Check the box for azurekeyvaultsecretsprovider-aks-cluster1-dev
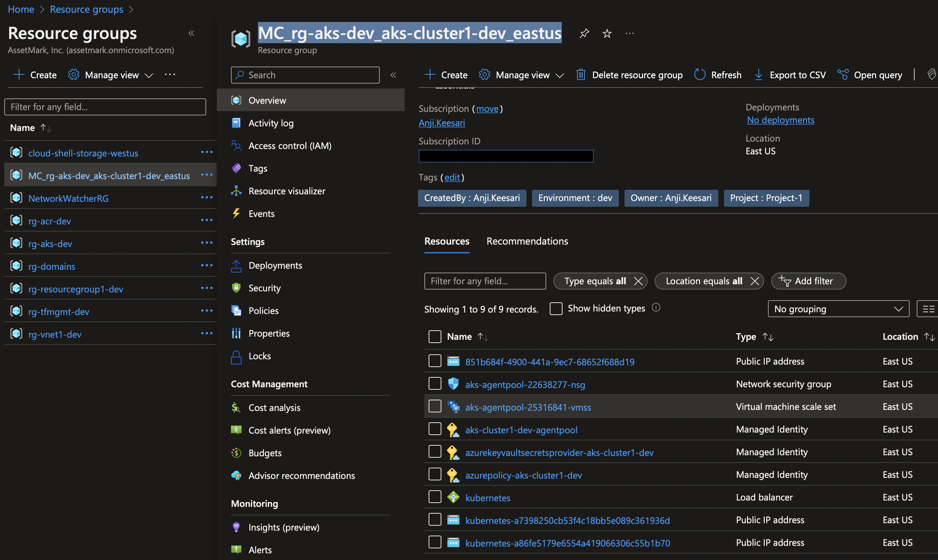Screen dimensions: 938x560 pyautogui.click(x=435, y=452)
